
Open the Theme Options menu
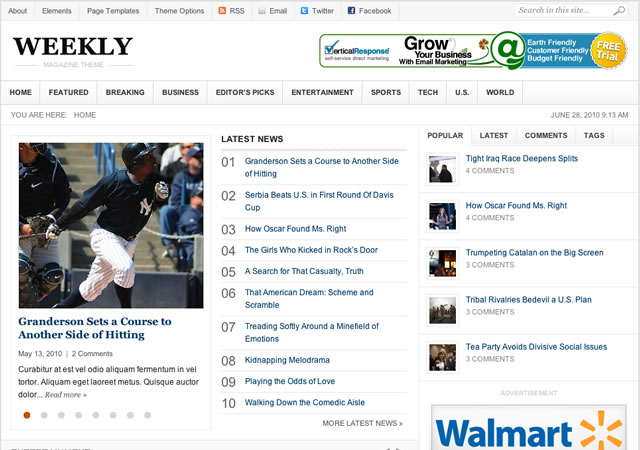coord(179,11)
